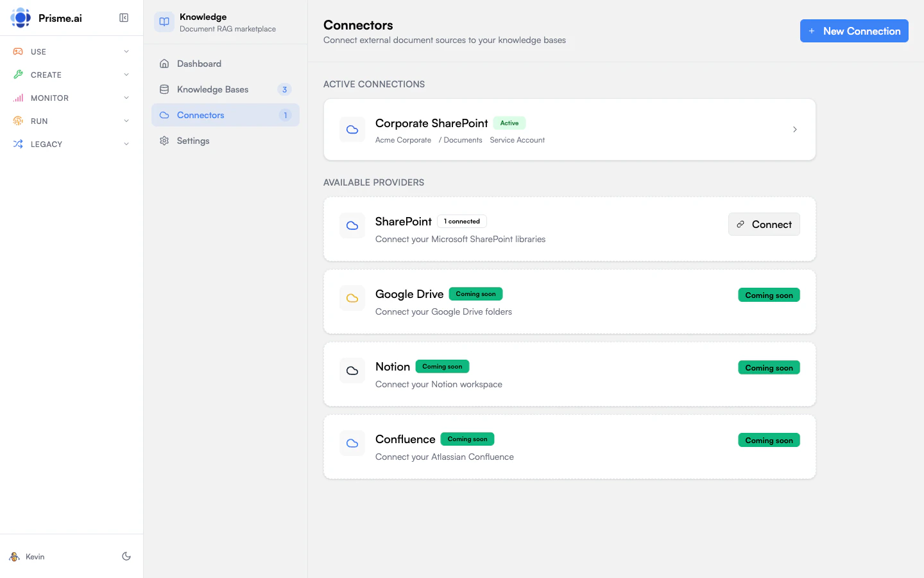
Task: Expand the RUN section chevron
Action: 126,121
